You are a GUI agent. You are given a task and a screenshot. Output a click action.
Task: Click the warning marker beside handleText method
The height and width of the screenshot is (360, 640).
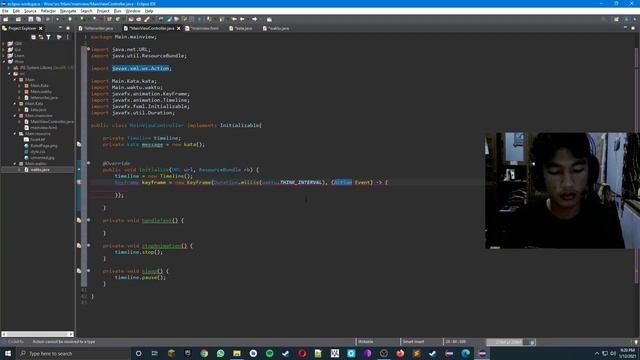(79, 220)
